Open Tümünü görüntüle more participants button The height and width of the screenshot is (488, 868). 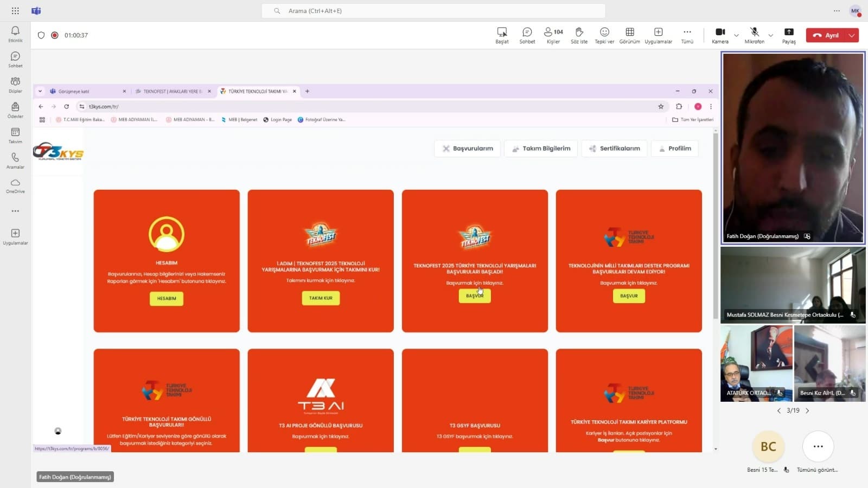click(x=818, y=446)
